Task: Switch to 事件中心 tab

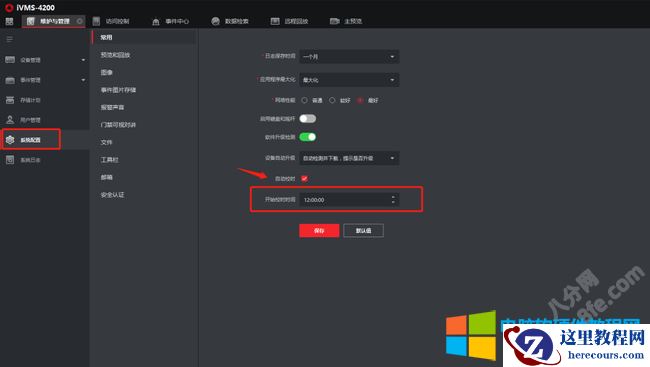Action: coord(170,21)
